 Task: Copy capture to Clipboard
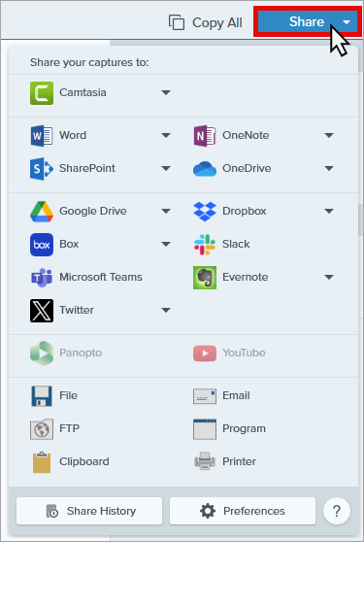(x=70, y=462)
